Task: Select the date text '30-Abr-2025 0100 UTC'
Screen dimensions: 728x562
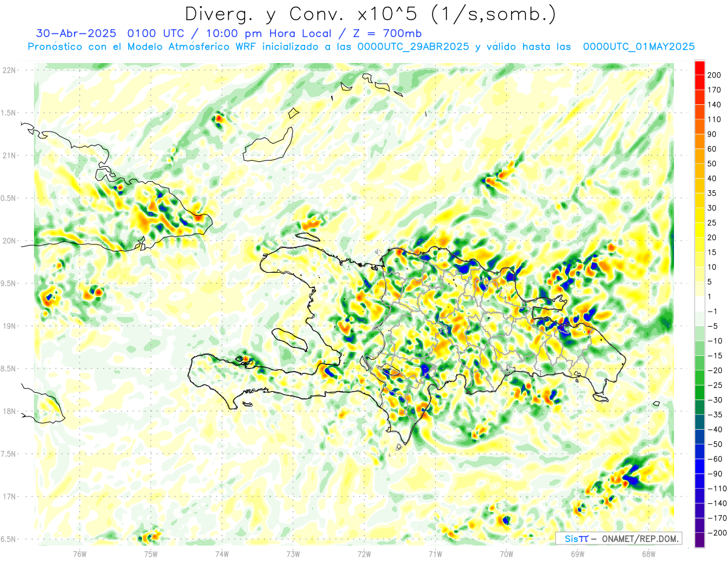Action: point(107,33)
